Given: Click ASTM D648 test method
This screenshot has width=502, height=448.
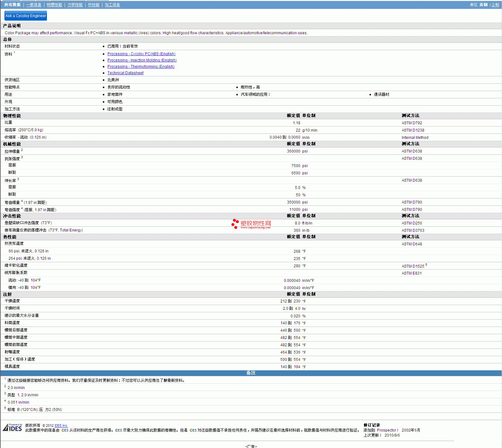Looking at the screenshot, I should pyautogui.click(x=412, y=244).
